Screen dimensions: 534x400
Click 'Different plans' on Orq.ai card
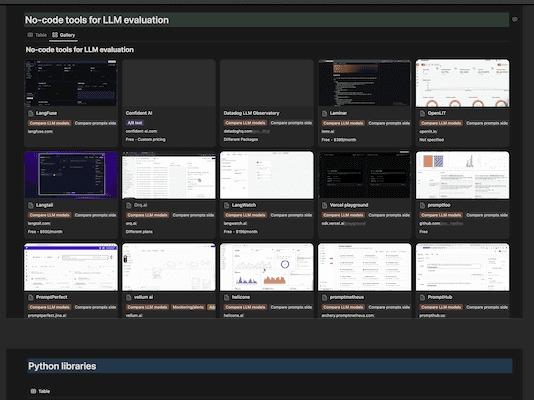(139, 232)
